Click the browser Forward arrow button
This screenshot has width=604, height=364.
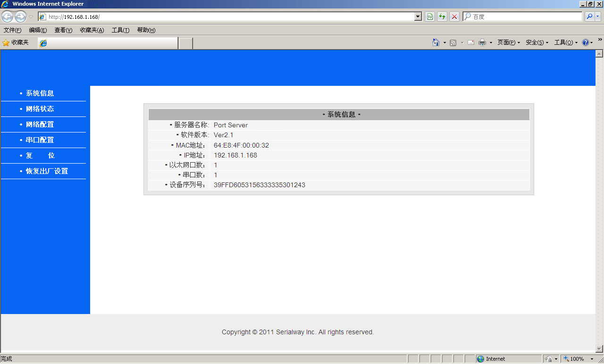pos(20,17)
